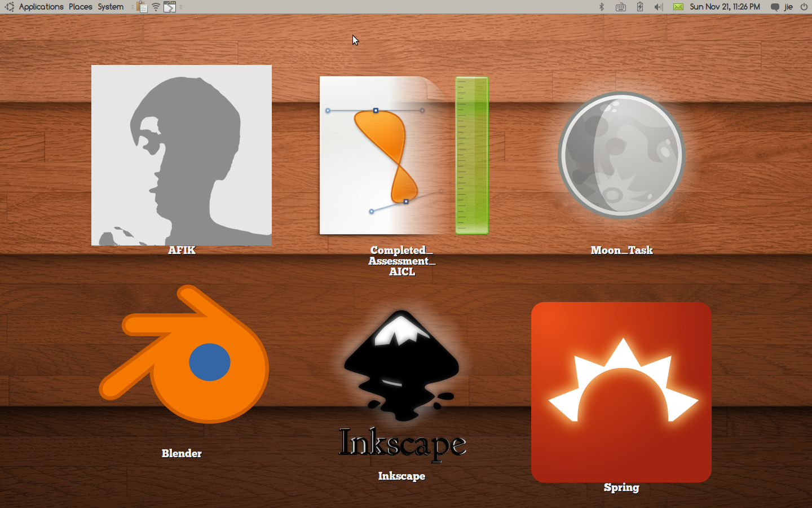
Task: Open the wireless network indicator
Action: click(156, 7)
